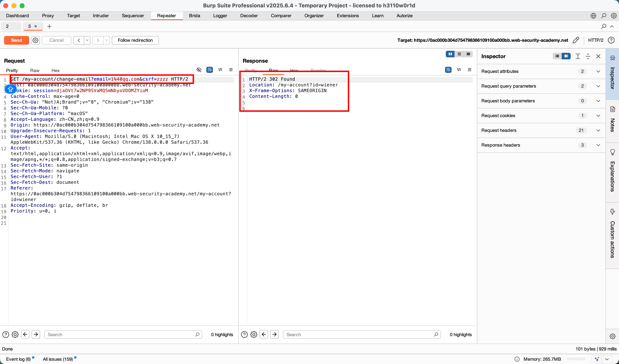
Task: Click the memory usage bar in the status bar
Action: click(x=576, y=359)
